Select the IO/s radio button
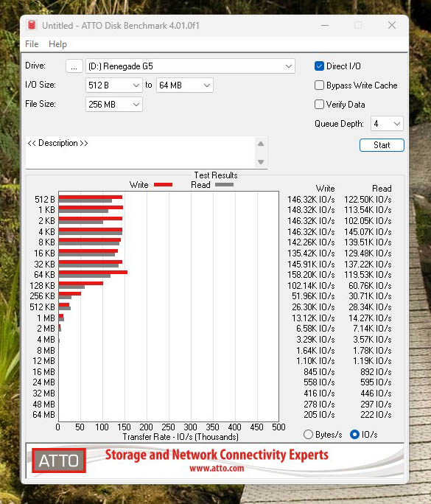The image size is (431, 504). point(354,434)
